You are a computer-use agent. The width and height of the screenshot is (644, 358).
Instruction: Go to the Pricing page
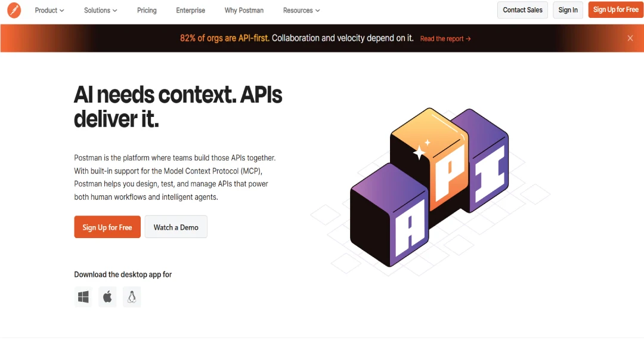point(147,10)
